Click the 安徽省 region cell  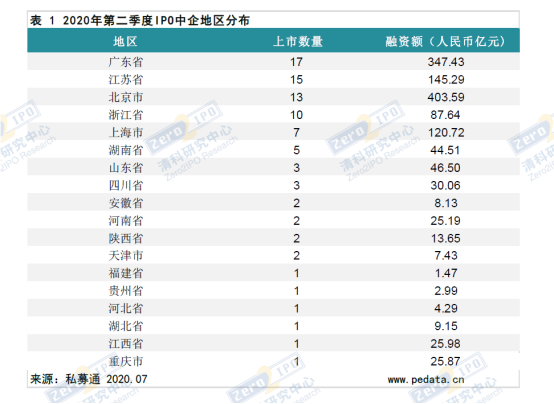[126, 203]
